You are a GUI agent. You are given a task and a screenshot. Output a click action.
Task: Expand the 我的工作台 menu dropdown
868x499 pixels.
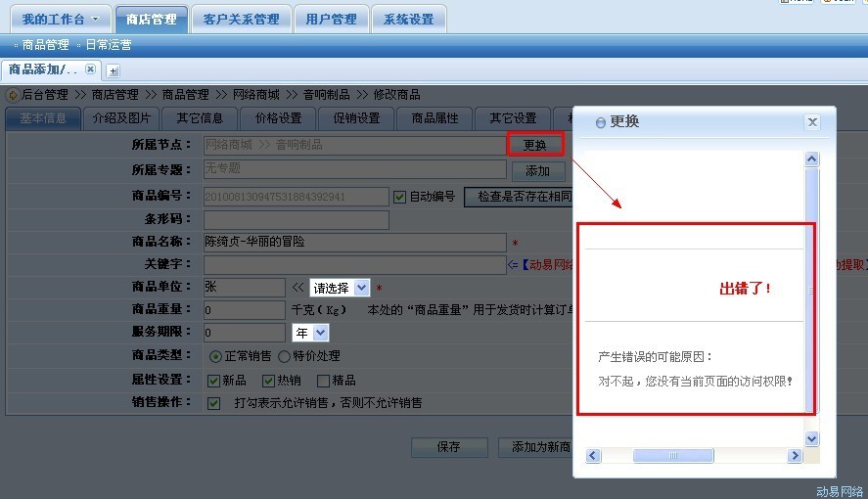click(x=95, y=20)
